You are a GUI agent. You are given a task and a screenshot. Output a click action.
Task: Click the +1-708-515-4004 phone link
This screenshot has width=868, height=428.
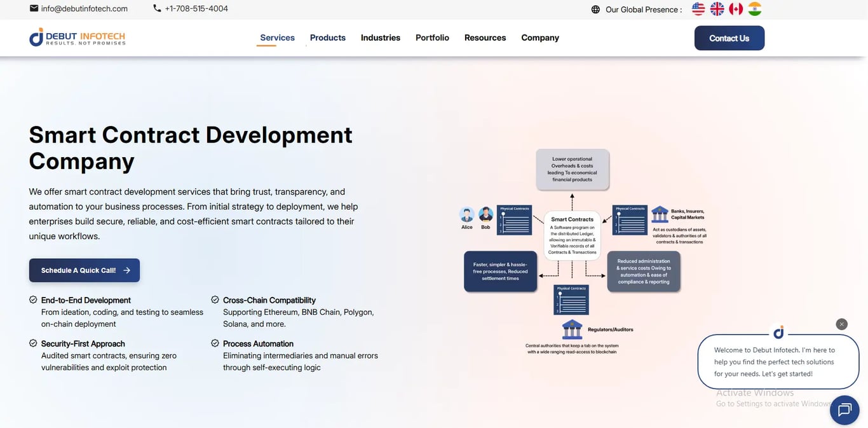[196, 8]
